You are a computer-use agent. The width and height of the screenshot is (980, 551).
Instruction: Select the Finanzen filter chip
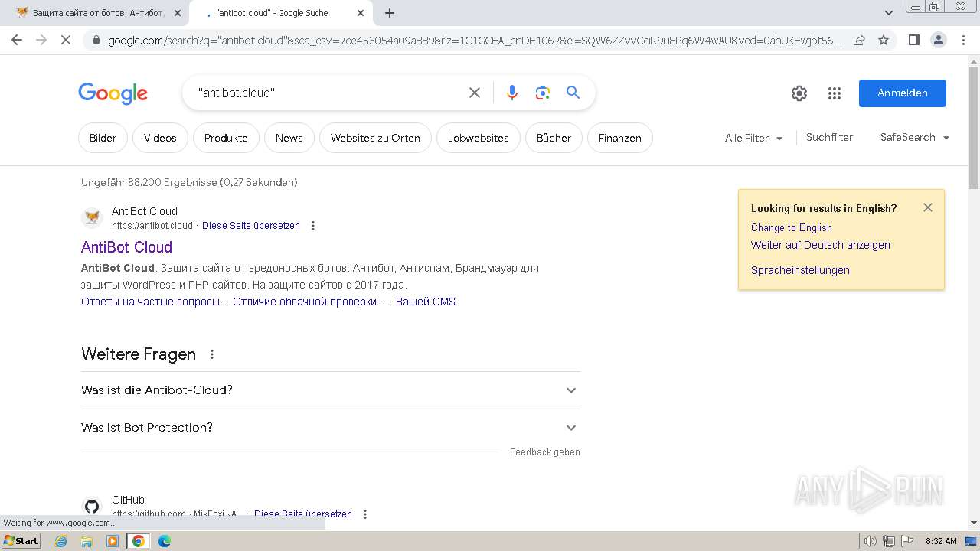coord(620,138)
